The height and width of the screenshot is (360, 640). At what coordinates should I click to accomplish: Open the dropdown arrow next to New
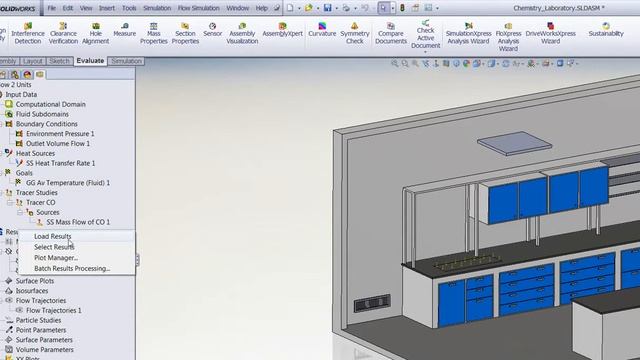299,8
